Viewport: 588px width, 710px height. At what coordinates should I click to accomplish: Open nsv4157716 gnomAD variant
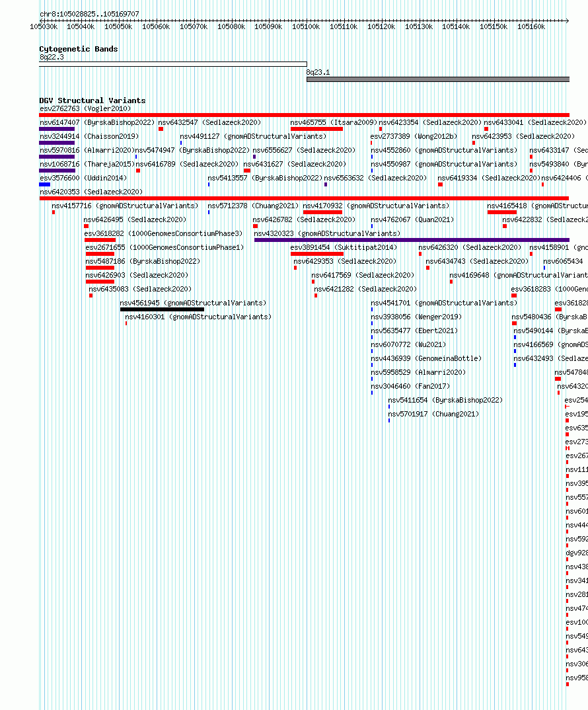125,206
